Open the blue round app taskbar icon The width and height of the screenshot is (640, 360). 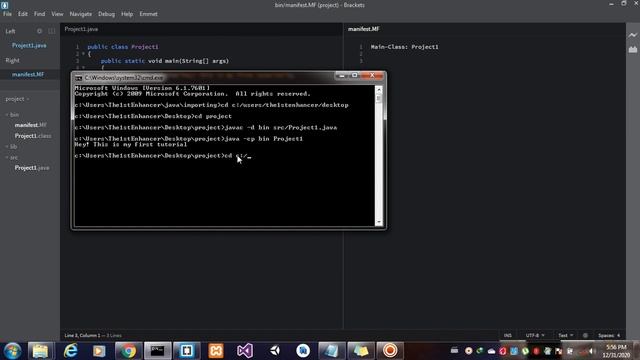(303, 351)
